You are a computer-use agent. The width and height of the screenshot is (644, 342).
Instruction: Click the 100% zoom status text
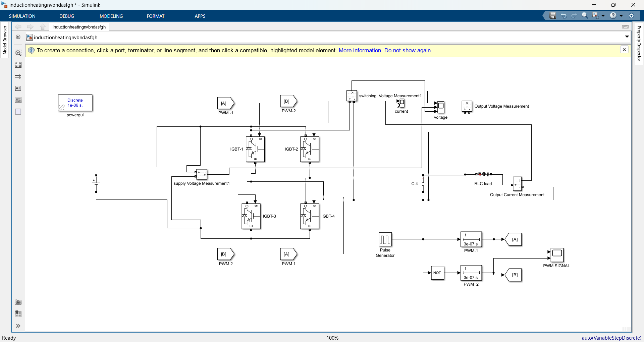[332, 338]
